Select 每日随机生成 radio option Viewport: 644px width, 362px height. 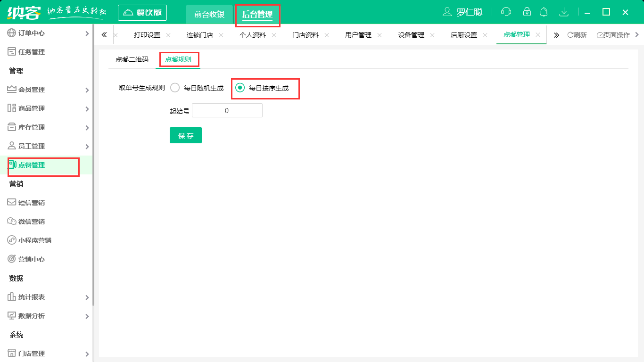pyautogui.click(x=175, y=88)
